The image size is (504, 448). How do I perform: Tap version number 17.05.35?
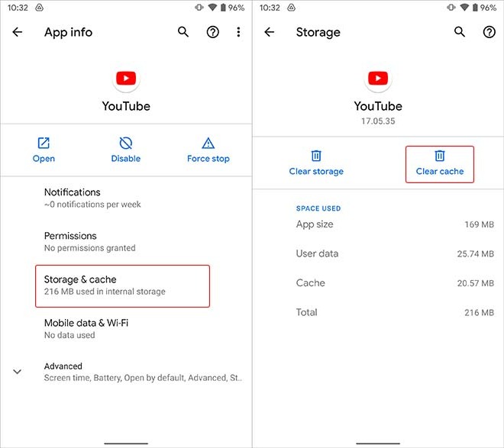pos(378,121)
